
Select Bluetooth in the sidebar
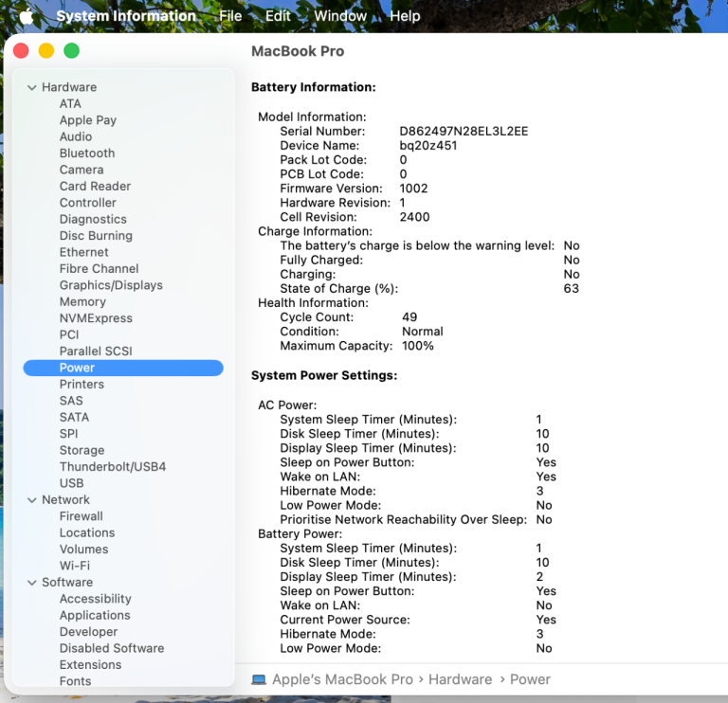pos(87,153)
